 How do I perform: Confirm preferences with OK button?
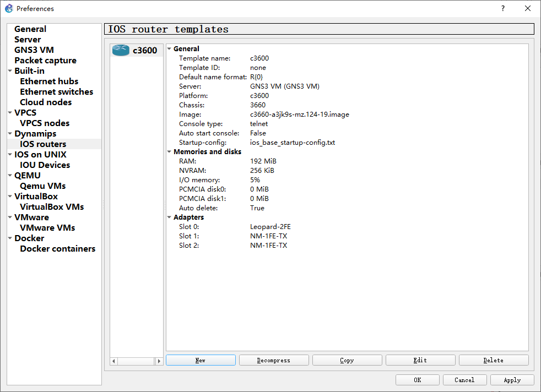(x=418, y=380)
